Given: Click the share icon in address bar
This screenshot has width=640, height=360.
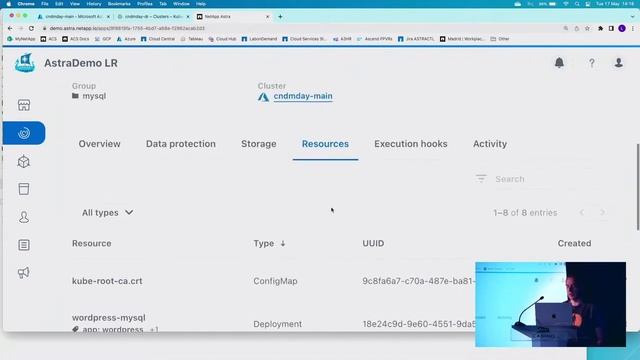Looking at the screenshot, I should (x=577, y=28).
